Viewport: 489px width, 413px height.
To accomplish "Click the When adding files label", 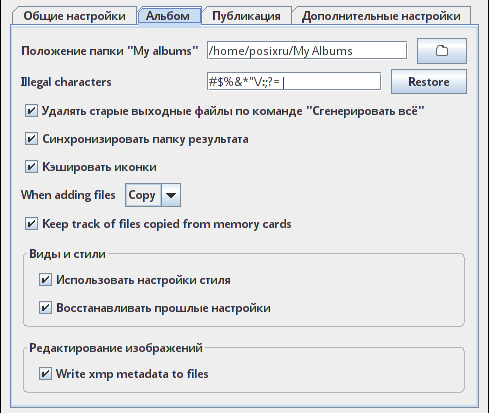I will coord(68,195).
